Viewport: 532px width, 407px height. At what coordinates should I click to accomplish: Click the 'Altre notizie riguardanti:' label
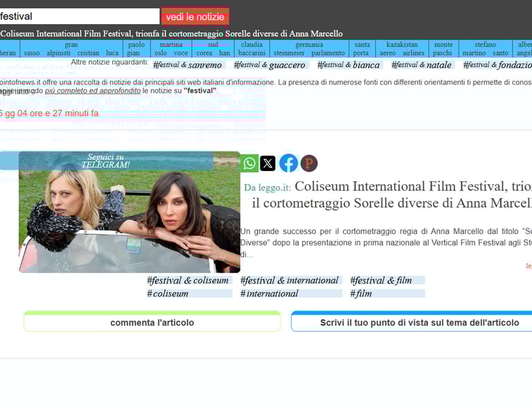click(109, 62)
